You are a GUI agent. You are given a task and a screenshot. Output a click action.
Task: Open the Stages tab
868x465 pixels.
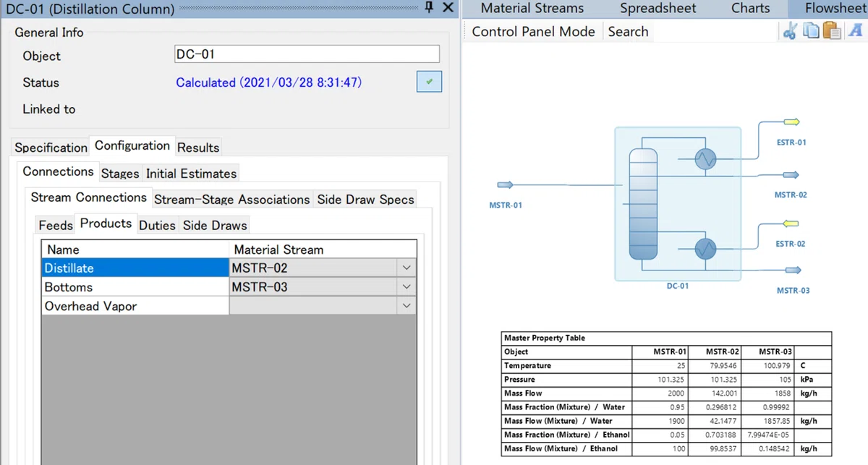tap(120, 174)
